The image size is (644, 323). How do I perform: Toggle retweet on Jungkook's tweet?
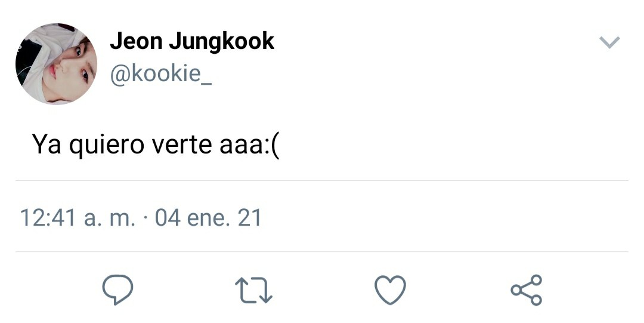tap(254, 290)
